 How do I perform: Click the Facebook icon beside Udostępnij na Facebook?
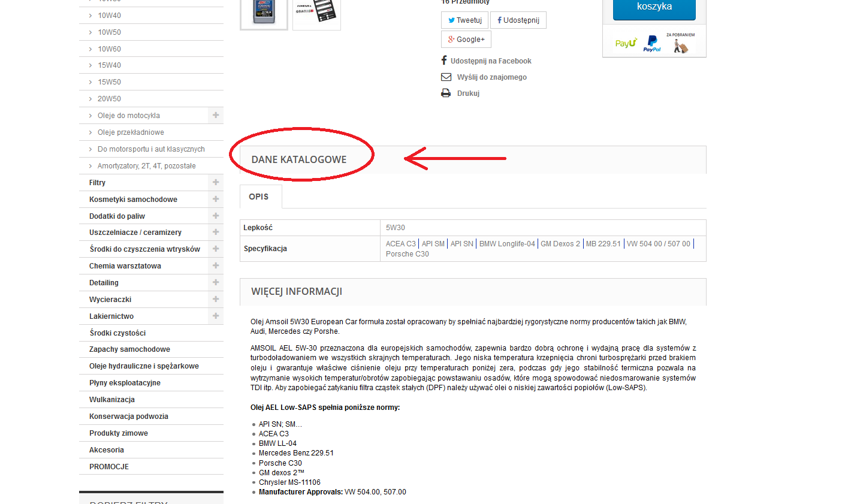444,61
